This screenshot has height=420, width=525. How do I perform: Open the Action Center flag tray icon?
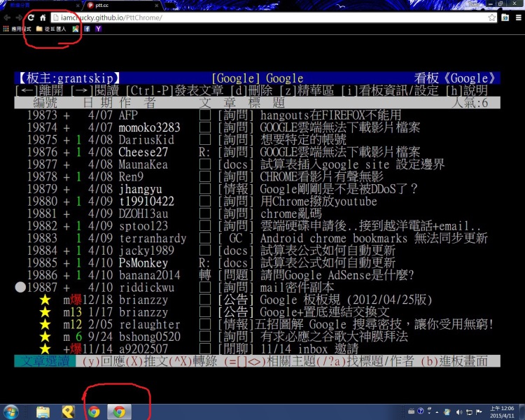tap(479, 412)
